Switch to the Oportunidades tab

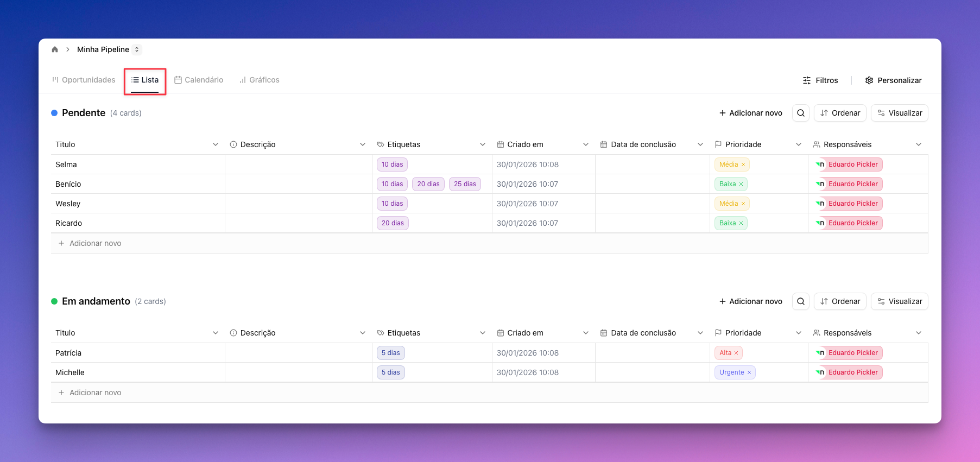[84, 80]
